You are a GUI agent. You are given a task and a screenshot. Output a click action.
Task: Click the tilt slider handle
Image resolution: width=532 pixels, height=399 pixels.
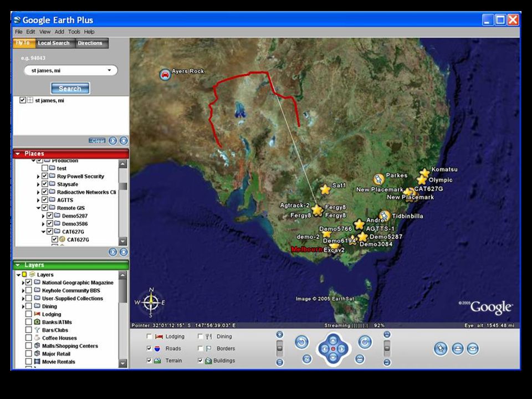coord(387,348)
